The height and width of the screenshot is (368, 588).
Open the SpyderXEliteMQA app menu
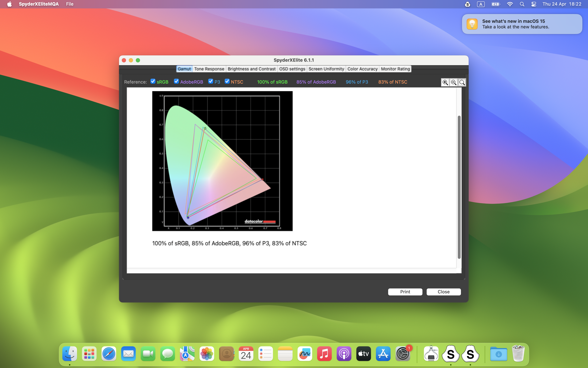point(39,4)
